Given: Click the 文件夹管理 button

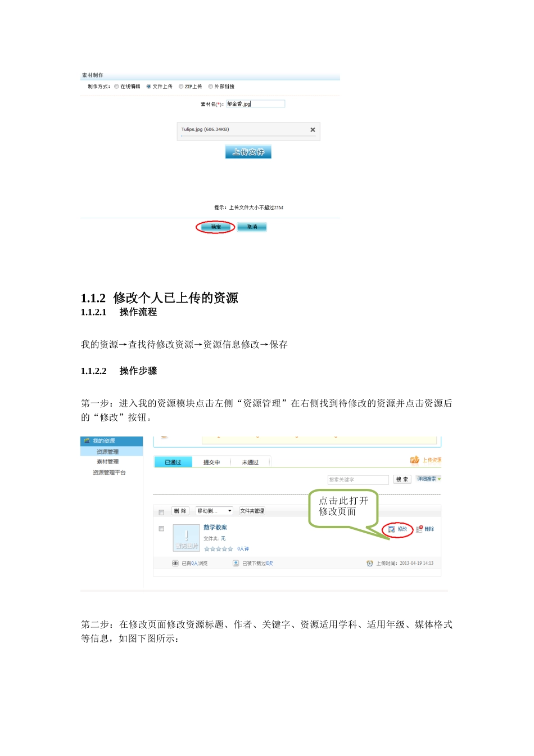Looking at the screenshot, I should click(252, 511).
